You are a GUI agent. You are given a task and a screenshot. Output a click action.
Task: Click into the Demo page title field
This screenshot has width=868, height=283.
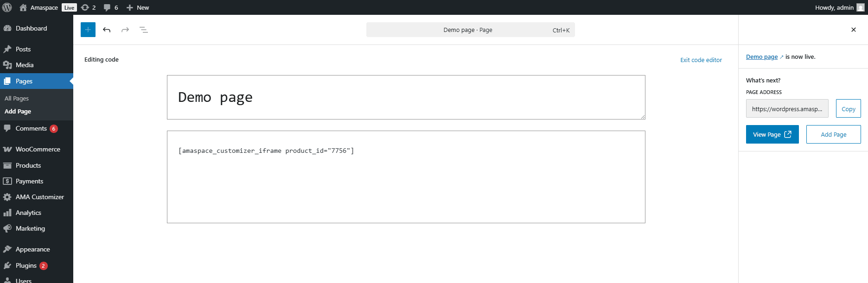tap(406, 97)
